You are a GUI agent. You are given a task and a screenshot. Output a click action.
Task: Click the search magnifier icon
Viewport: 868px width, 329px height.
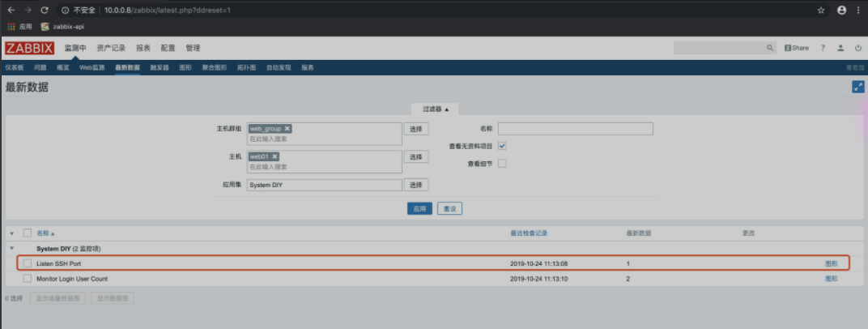click(770, 48)
